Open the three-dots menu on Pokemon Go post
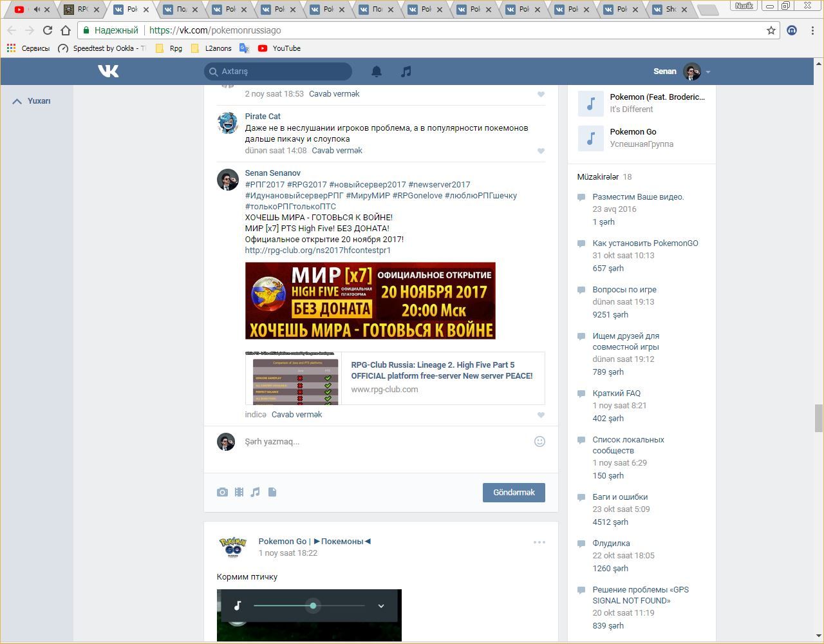 (539, 542)
